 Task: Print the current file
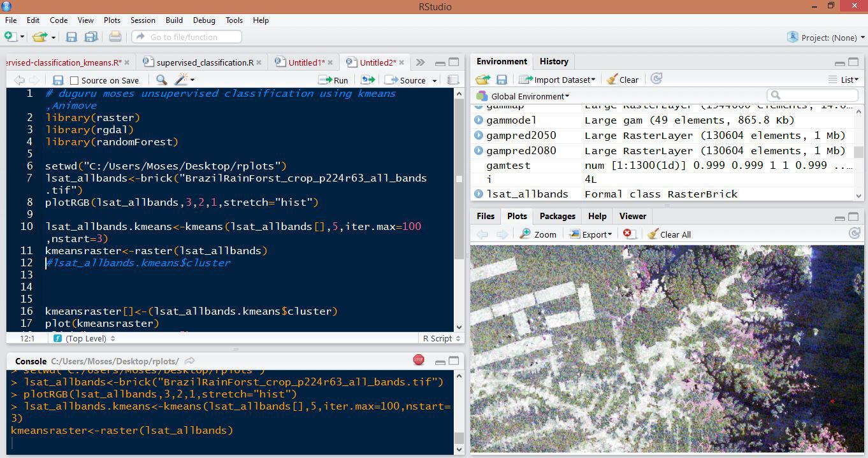[115, 38]
